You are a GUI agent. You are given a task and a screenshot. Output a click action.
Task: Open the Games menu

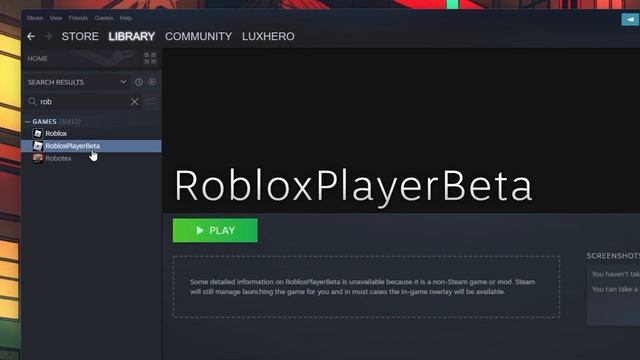click(104, 18)
